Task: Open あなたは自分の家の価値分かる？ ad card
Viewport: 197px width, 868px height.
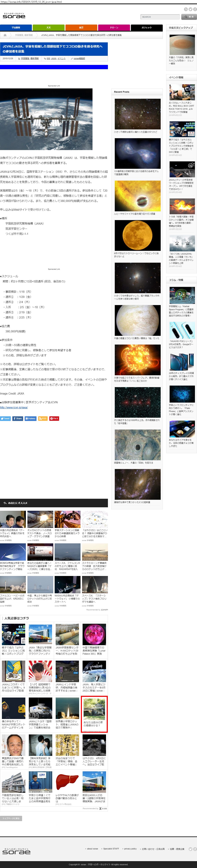Action: click(94, 714)
